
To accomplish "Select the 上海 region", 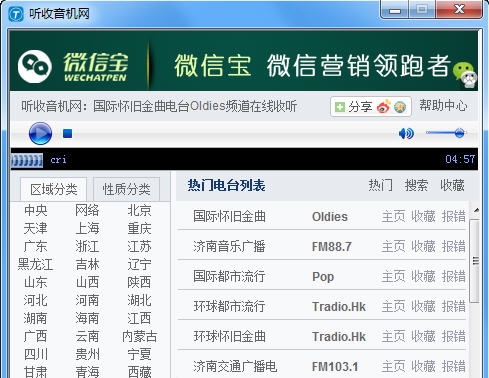I will 87,228.
